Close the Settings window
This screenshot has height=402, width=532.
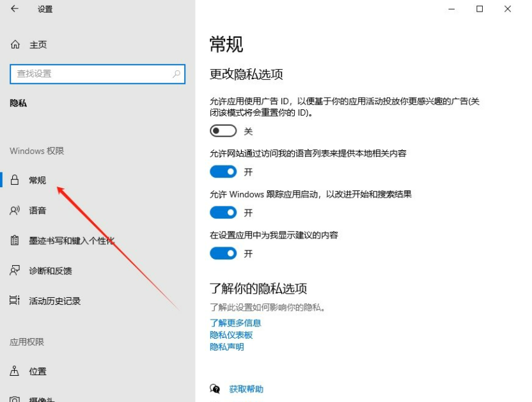pyautogui.click(x=508, y=9)
